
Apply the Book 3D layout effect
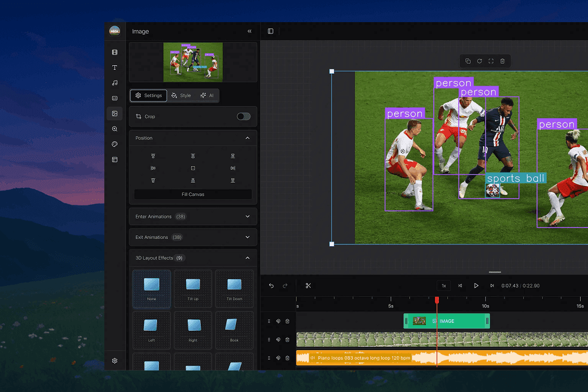234,330
